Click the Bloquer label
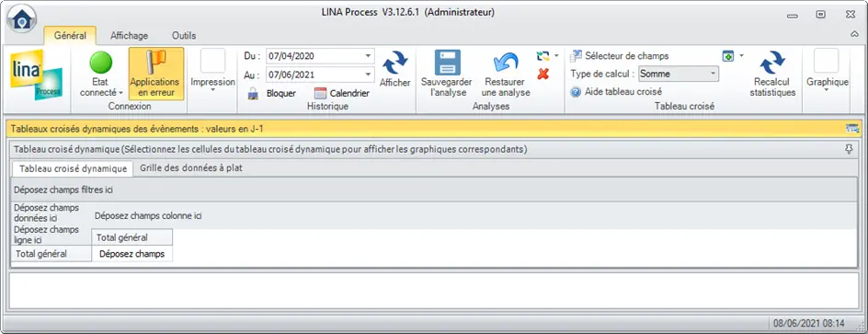Viewport: 868px width, 334px height. click(x=281, y=93)
